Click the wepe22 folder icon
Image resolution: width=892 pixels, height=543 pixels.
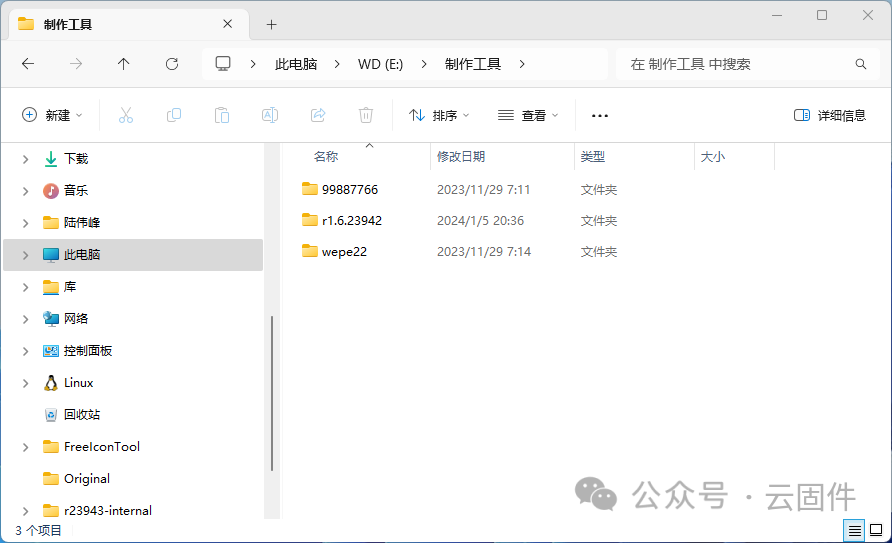click(x=310, y=251)
